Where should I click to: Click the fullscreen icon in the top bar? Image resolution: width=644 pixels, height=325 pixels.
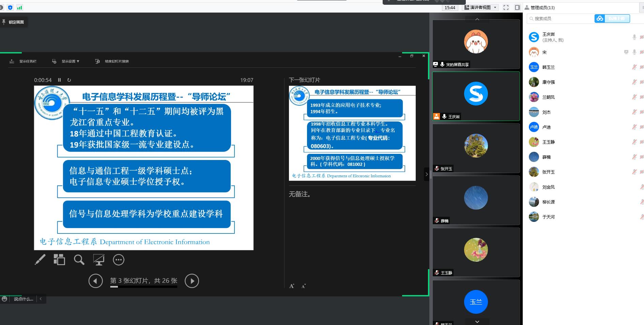point(506,7)
